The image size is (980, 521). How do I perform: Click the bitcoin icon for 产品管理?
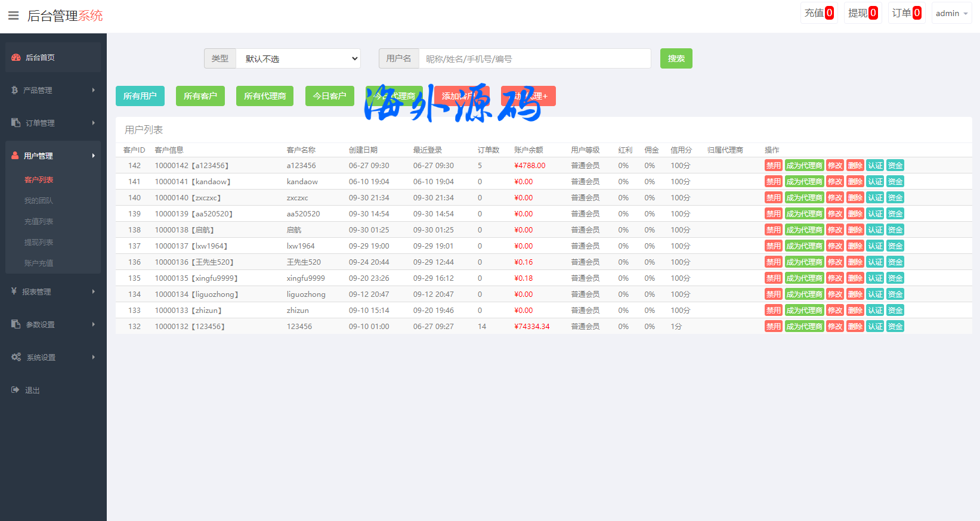pyautogui.click(x=15, y=90)
